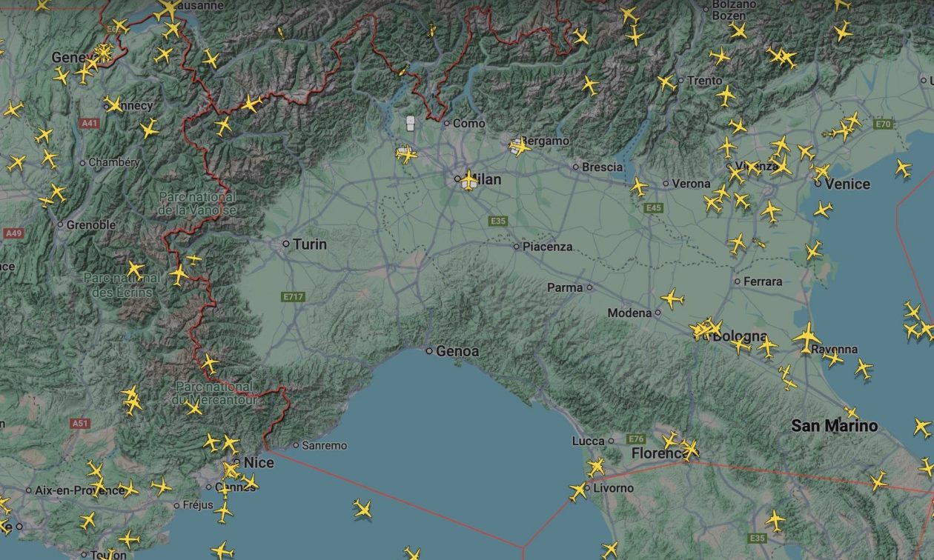Click the Piacenza city marker
This screenshot has height=560, width=934.
[517, 247]
